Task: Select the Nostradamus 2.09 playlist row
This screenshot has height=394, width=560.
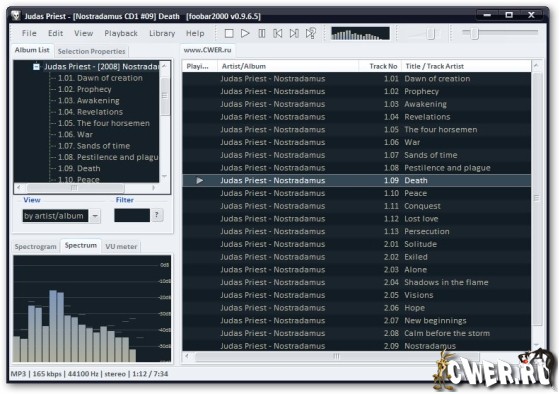Action: (x=356, y=346)
